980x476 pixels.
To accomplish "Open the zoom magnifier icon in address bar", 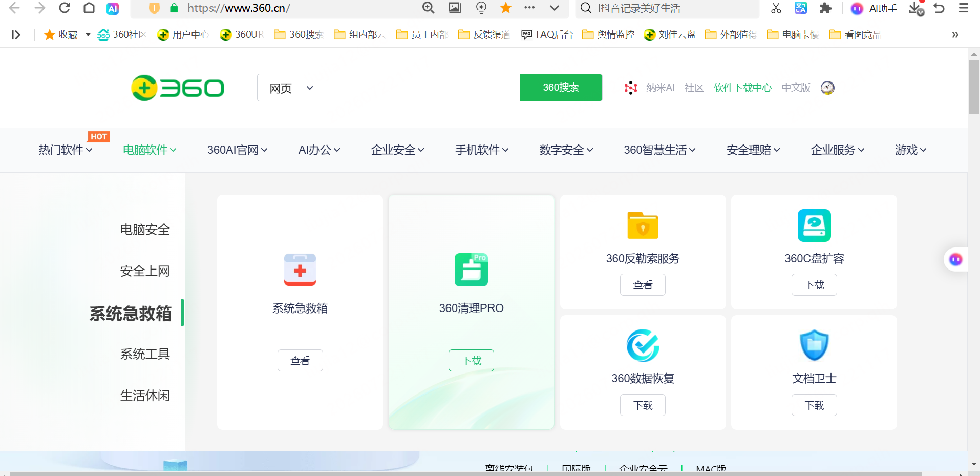I will (429, 8).
